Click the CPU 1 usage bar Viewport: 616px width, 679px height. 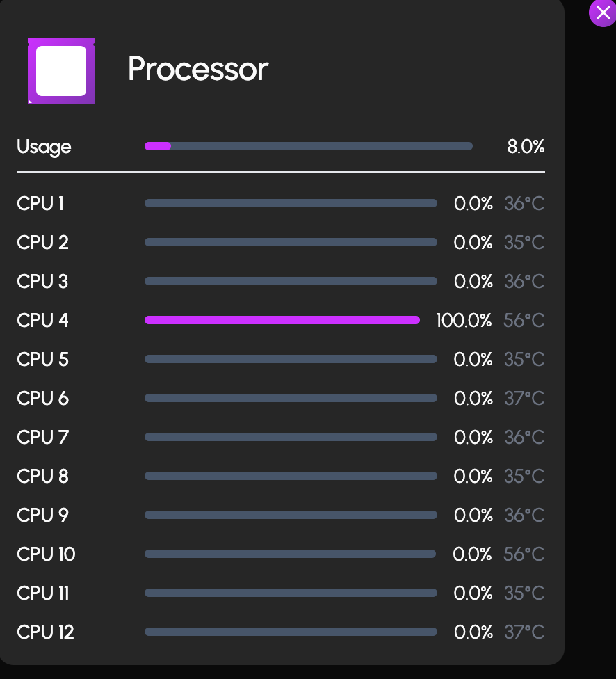pos(291,203)
